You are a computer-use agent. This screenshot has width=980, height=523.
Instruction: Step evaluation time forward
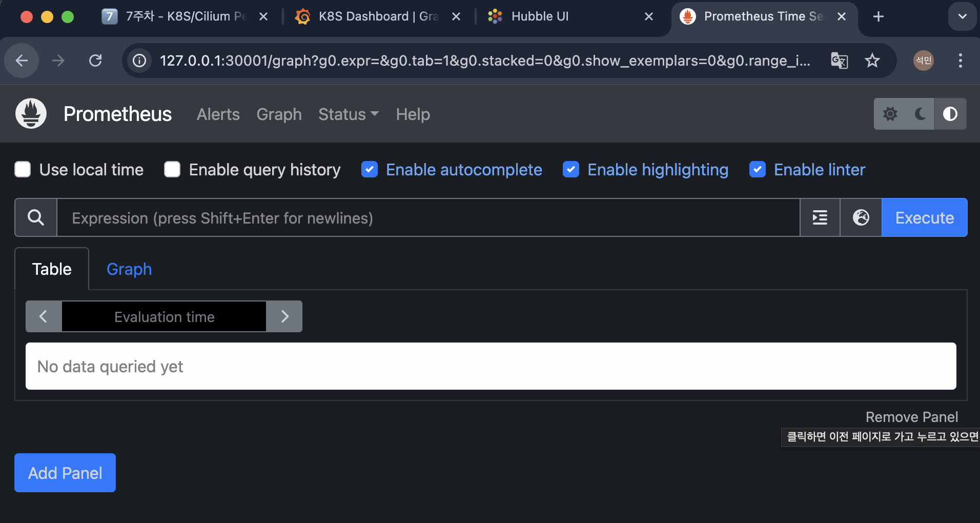(x=284, y=316)
